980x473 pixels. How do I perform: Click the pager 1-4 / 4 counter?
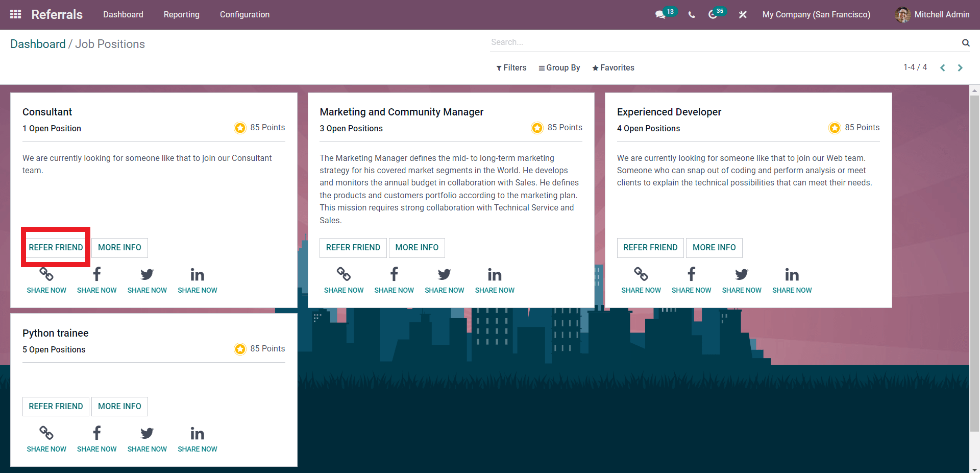[915, 67]
